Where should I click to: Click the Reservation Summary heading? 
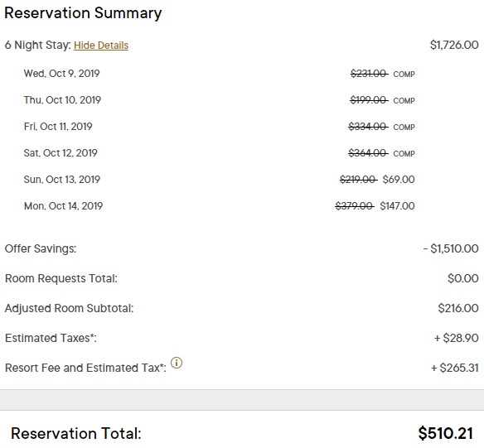coord(83,13)
